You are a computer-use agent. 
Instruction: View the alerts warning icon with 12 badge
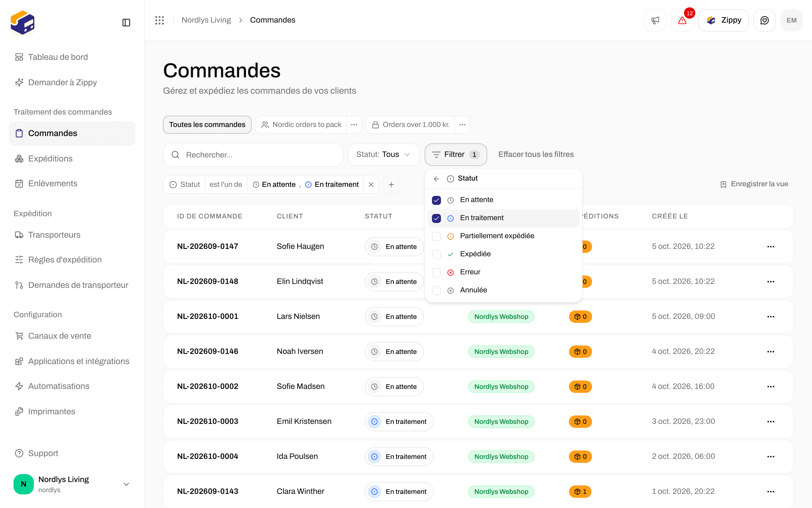click(x=682, y=20)
